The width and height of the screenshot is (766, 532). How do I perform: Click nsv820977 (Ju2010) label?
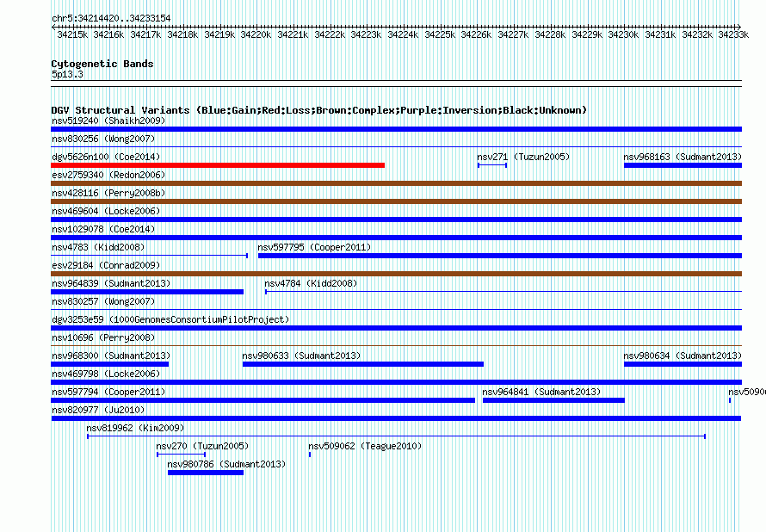click(98, 410)
